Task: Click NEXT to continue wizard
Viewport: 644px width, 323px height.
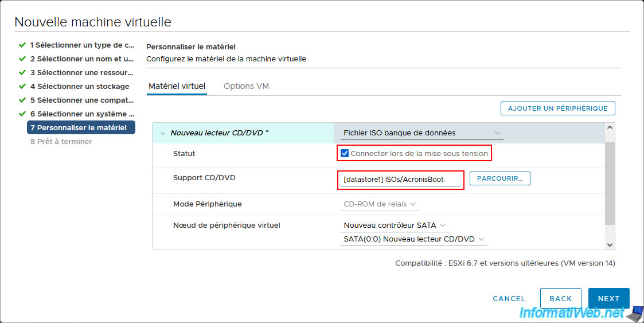Action: 608,298
